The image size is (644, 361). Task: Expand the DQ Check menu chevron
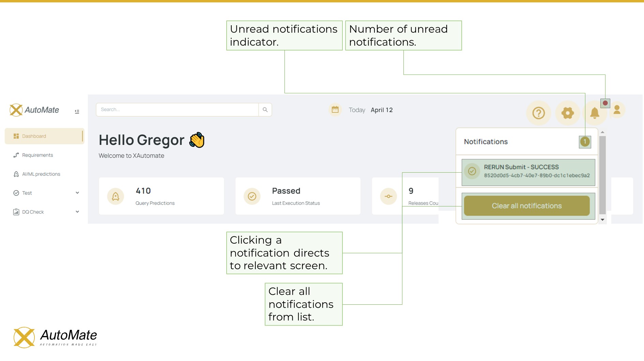[x=77, y=212]
